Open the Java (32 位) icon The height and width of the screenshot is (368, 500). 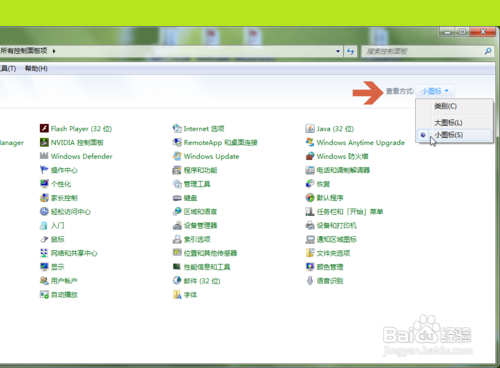click(310, 128)
